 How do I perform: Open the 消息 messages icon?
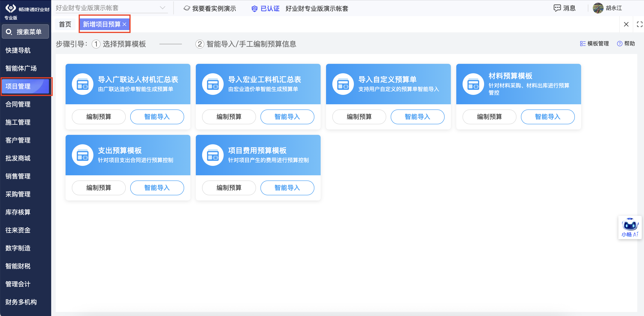(x=557, y=8)
